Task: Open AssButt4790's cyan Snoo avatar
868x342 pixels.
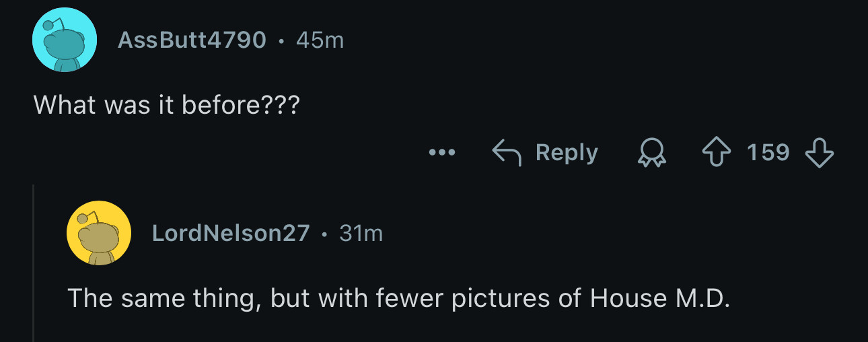Action: (x=65, y=40)
